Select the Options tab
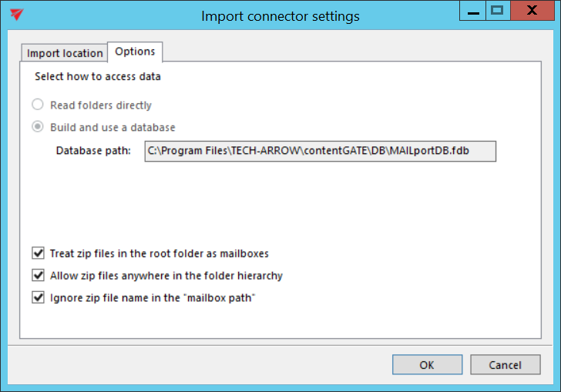Image resolution: width=561 pixels, height=392 pixels. (x=135, y=52)
